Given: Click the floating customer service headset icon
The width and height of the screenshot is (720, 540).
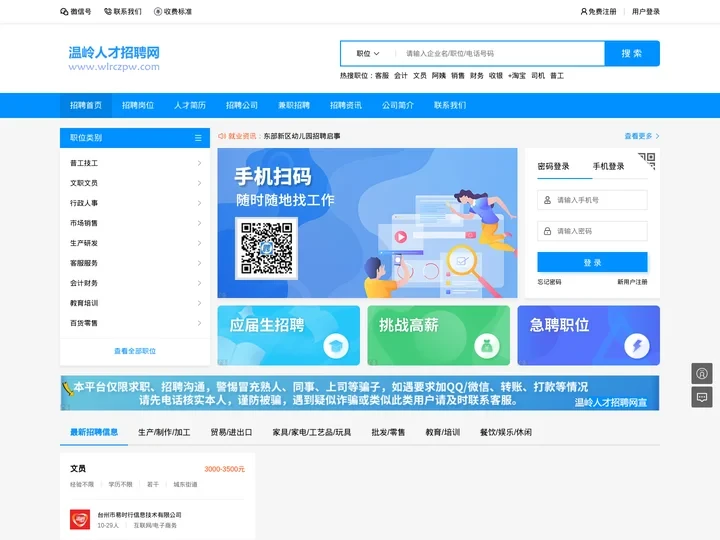Looking at the screenshot, I should pyautogui.click(x=702, y=373).
